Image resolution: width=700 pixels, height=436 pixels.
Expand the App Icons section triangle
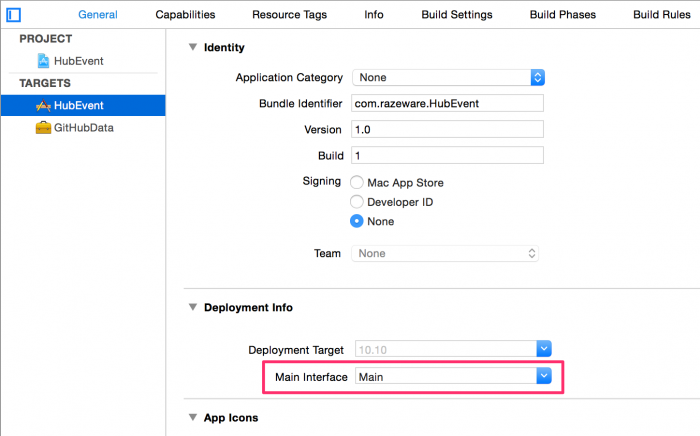point(193,418)
